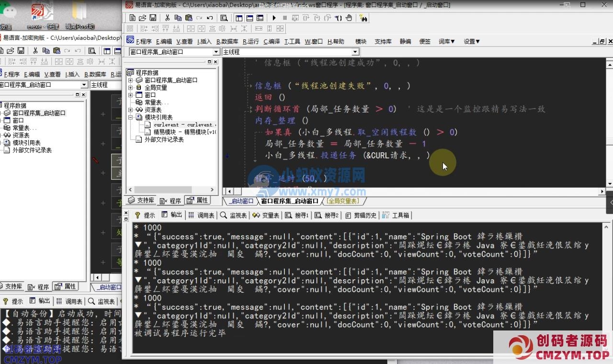Toggle the first panel layout button in toolbar
The image size is (613, 364).
[x=239, y=18]
